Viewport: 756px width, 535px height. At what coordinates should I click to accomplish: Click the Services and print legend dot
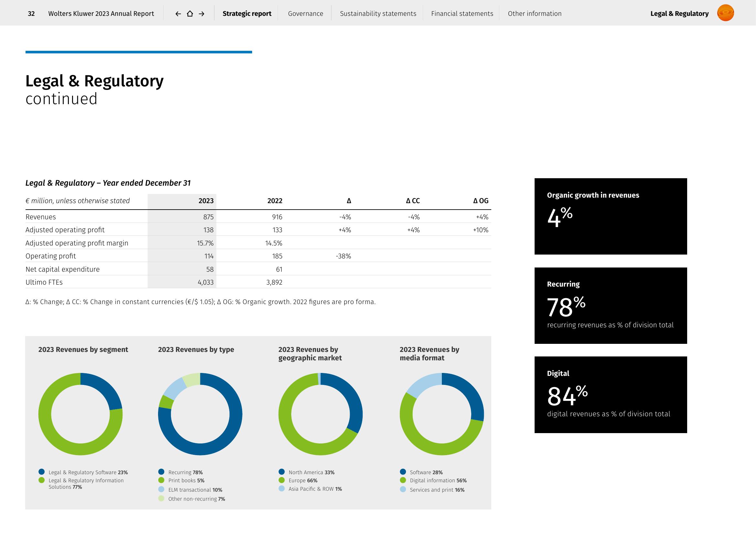pyautogui.click(x=403, y=489)
